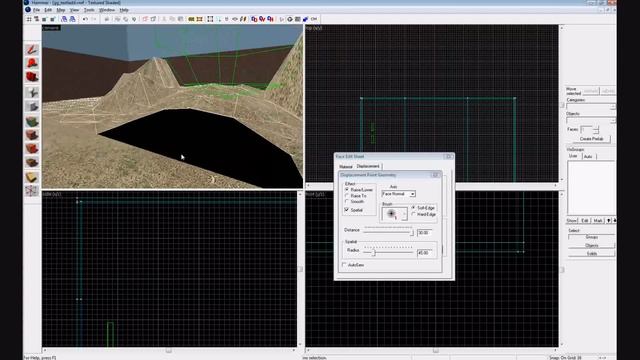640x360 pixels.
Task: Open the Objects dropdown
Action: pos(591,120)
